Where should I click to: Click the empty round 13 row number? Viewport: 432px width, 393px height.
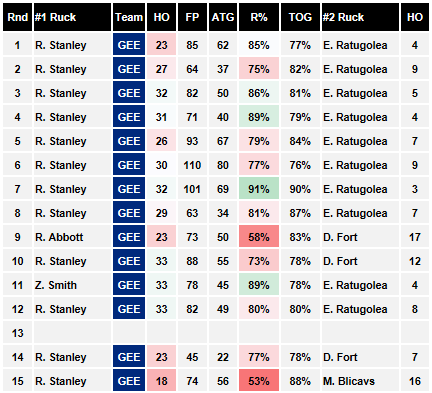[x=18, y=333]
